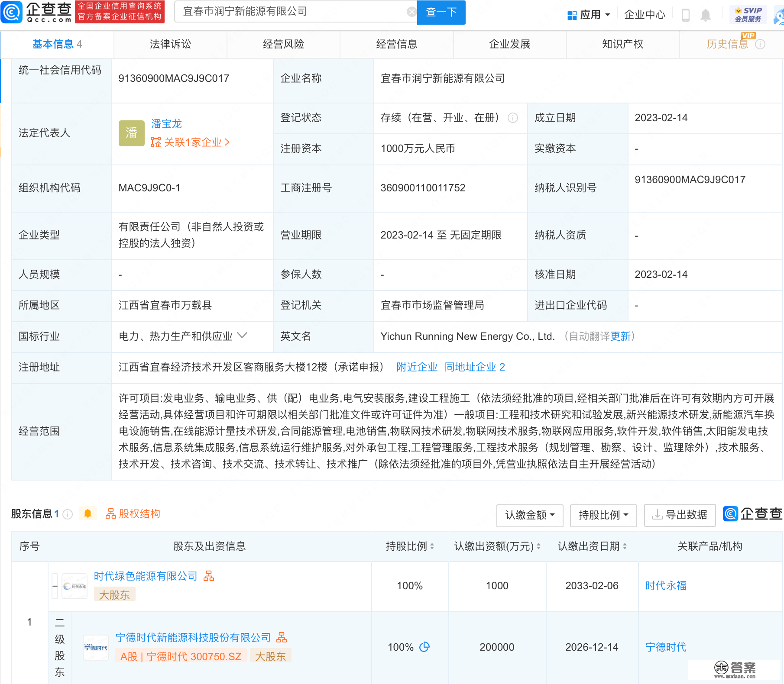Click the 潘 avatar thumbnail
The image size is (784, 684).
pos(131,133)
